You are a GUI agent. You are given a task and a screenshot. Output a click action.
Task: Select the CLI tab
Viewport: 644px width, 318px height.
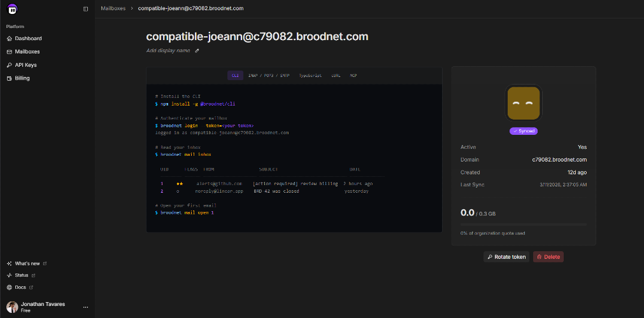tap(235, 75)
